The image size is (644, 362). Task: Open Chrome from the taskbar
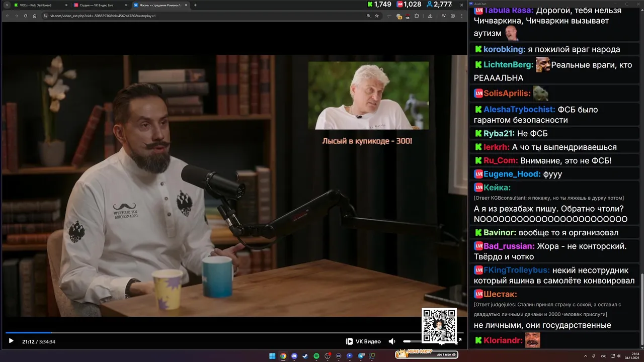(283, 356)
